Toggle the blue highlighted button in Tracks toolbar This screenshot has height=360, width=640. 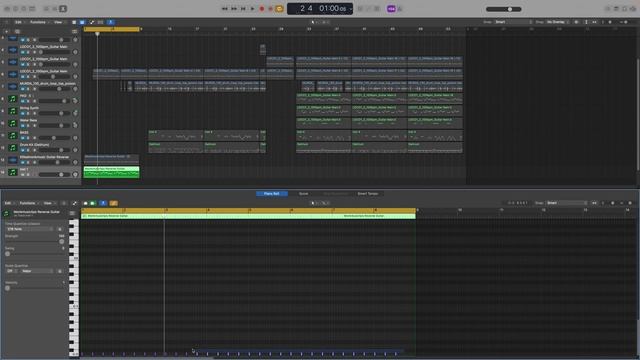(x=111, y=22)
